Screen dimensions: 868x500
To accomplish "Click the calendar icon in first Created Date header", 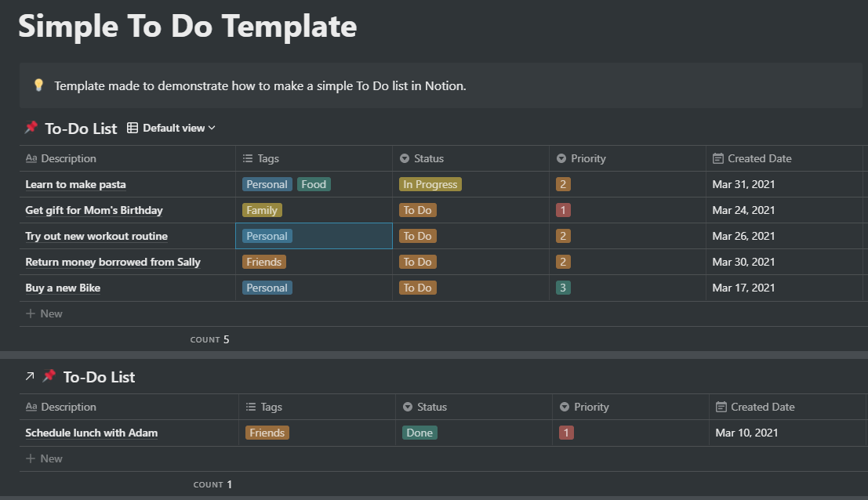I will pos(717,158).
